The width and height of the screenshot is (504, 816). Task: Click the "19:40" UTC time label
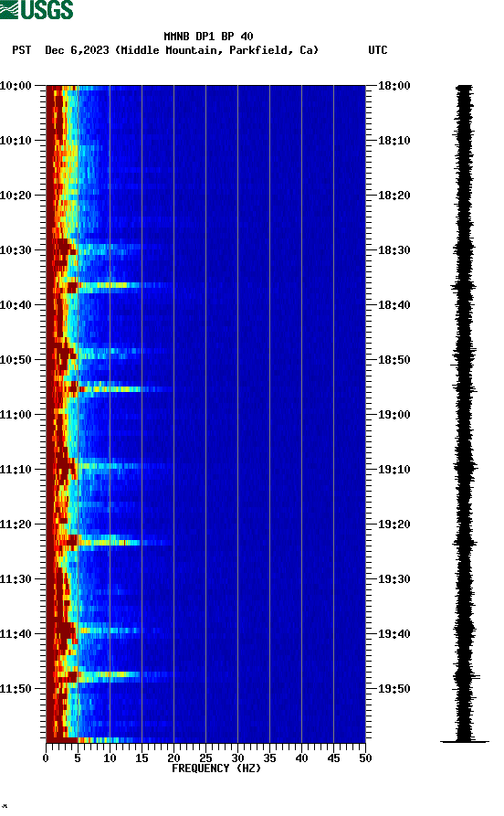(394, 634)
